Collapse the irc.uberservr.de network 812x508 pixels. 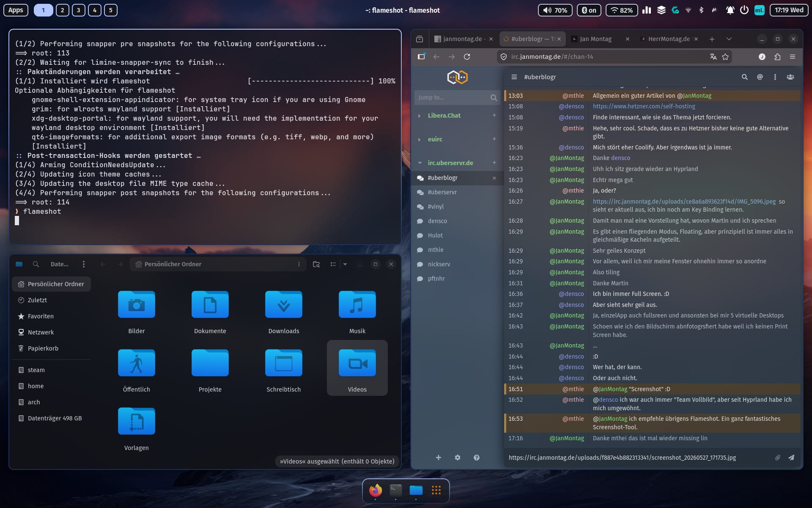coord(420,163)
